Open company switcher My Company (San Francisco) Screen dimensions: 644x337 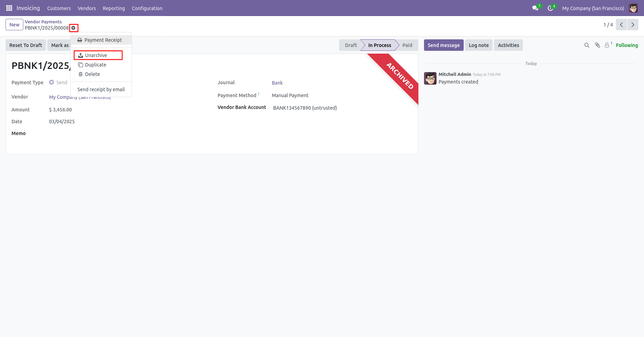[593, 8]
